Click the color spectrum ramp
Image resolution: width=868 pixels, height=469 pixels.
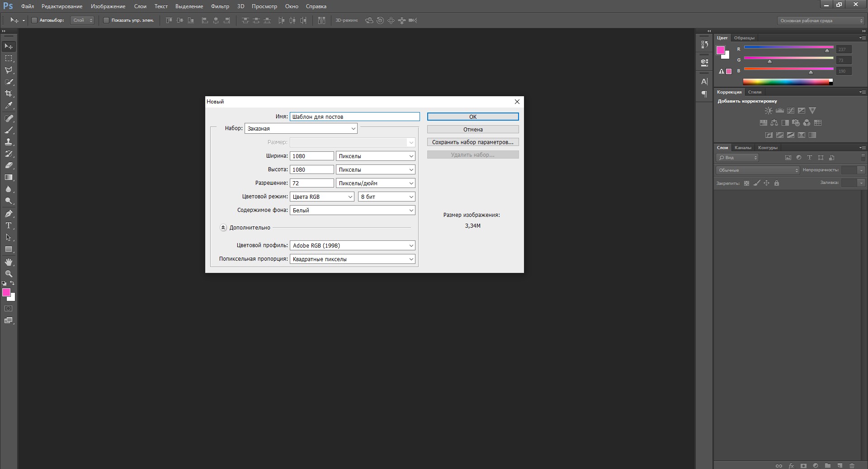788,82
